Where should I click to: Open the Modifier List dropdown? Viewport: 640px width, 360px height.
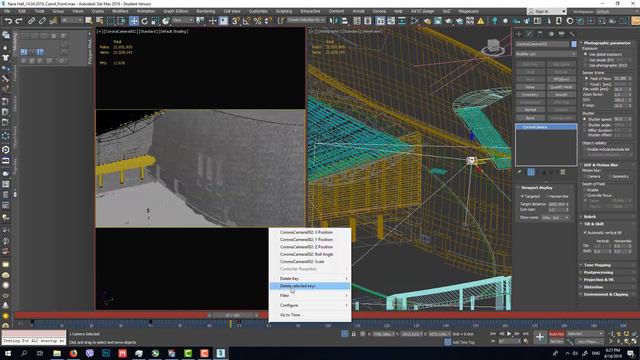(546, 54)
